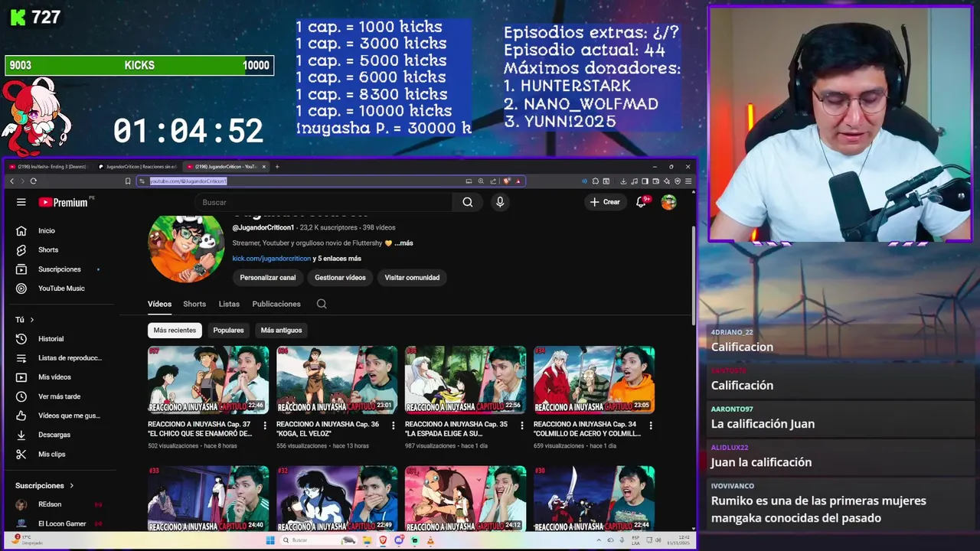
Task: Open Cap. 37 video thumbnail
Action: point(208,380)
